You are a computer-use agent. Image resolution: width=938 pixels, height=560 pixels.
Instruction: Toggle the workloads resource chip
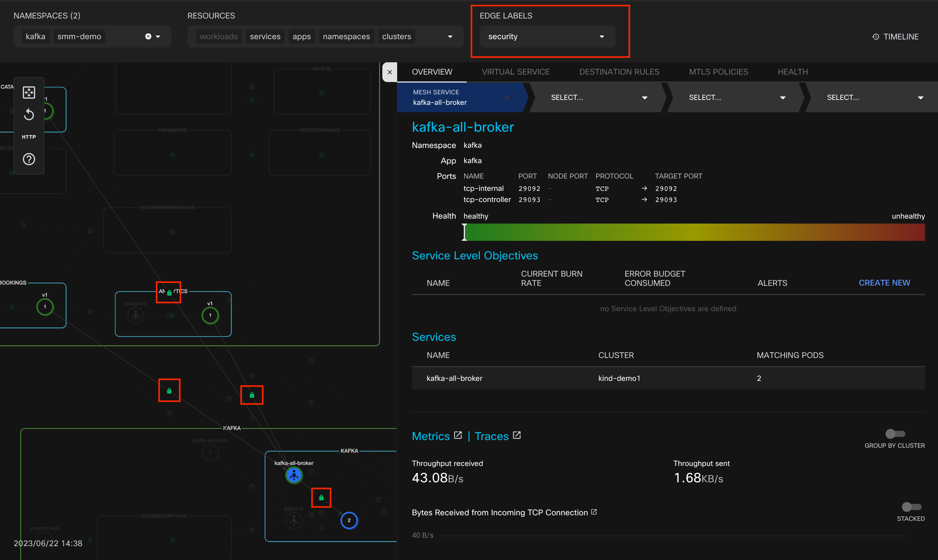[218, 37]
